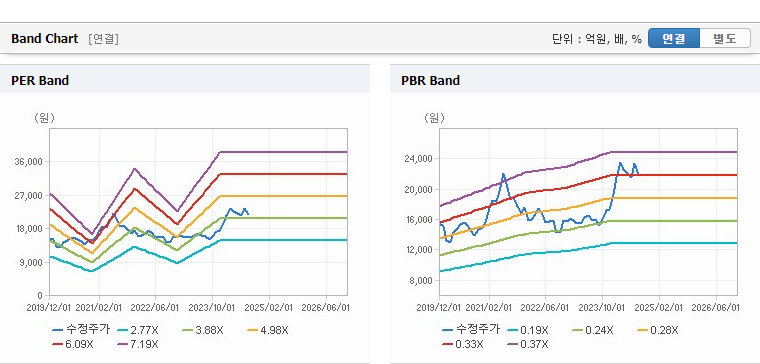This screenshot has height=364, width=760.
Task: Switch to 별도 separate view
Action: coord(725,38)
